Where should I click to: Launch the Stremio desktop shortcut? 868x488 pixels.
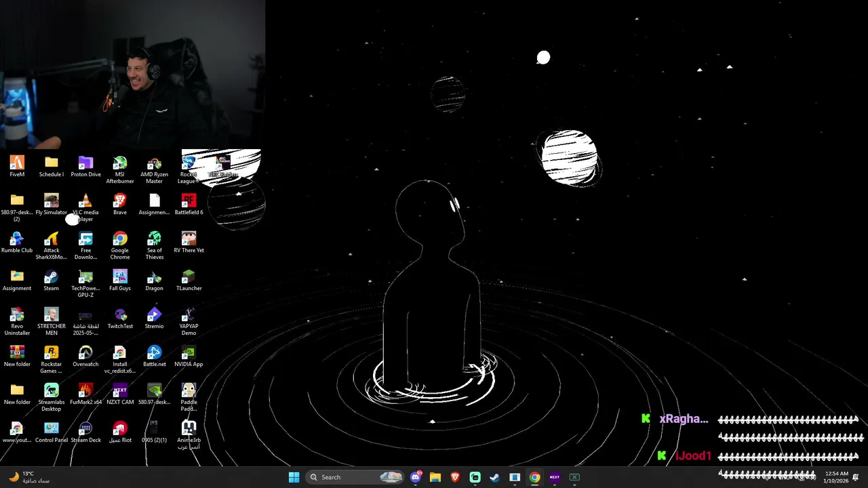pos(154,319)
